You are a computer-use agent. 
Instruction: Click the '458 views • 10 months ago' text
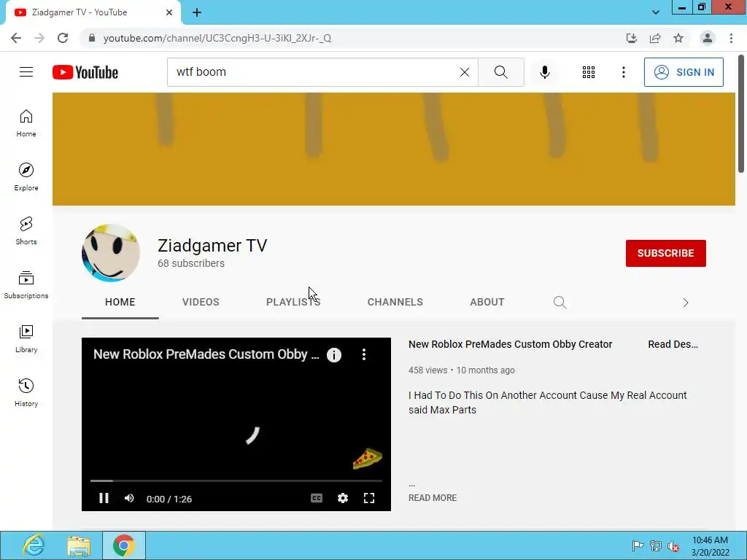pyautogui.click(x=462, y=370)
